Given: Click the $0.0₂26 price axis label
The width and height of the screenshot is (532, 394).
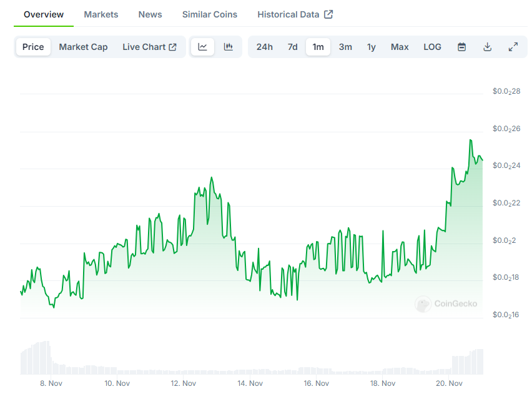Looking at the screenshot, I should pos(506,129).
